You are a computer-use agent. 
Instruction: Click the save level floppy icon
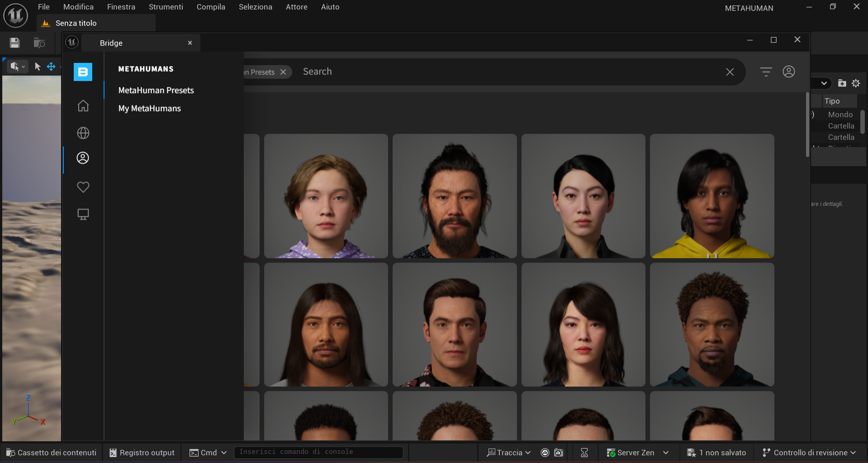click(x=14, y=43)
